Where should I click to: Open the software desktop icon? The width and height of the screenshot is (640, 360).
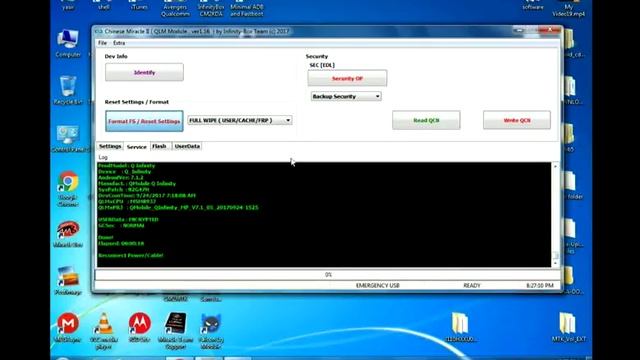click(x=533, y=6)
